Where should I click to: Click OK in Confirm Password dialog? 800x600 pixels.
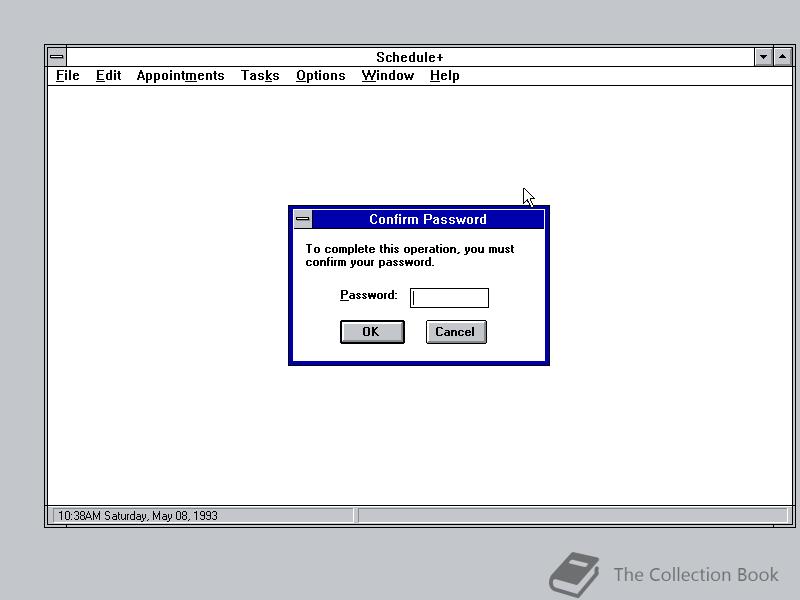coord(372,332)
